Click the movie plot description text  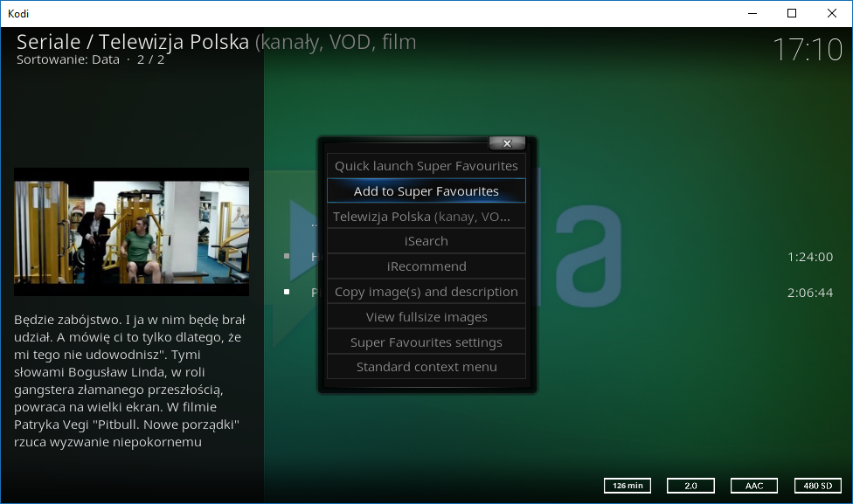(130, 381)
